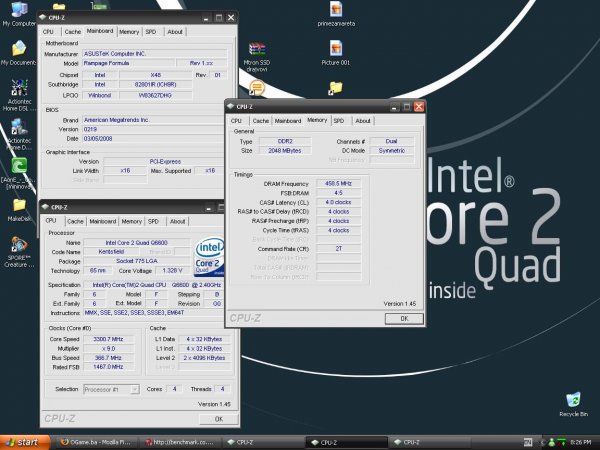This screenshot has width=600, height=450.
Task: Select the Cache tab in Memory window
Action: click(x=260, y=120)
